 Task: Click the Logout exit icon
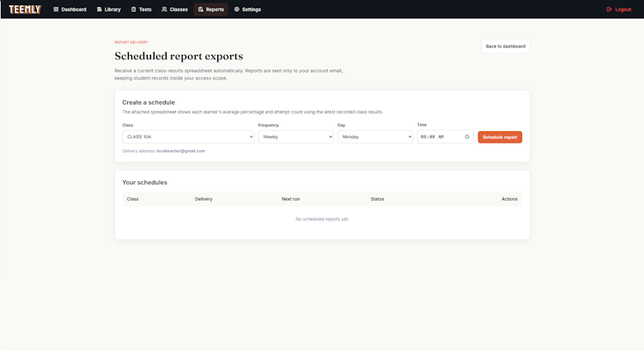(x=609, y=9)
